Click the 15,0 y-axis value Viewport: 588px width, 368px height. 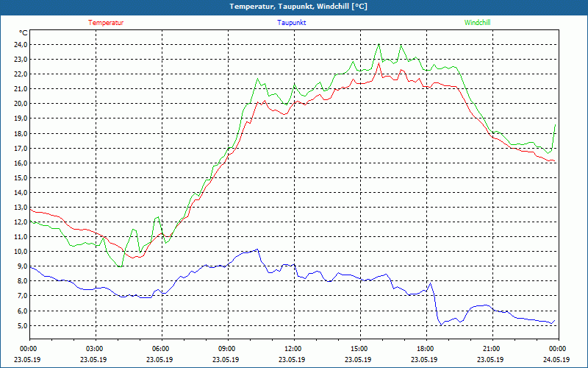21,177
